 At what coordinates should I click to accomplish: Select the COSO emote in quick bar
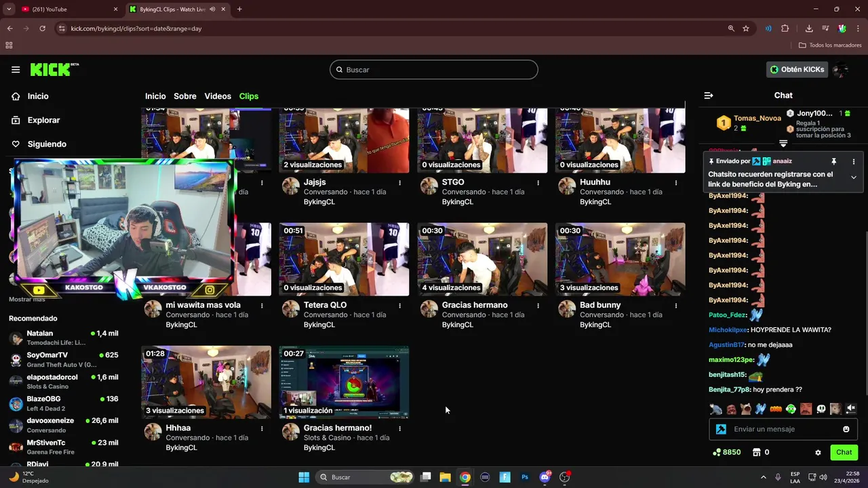coord(776,409)
